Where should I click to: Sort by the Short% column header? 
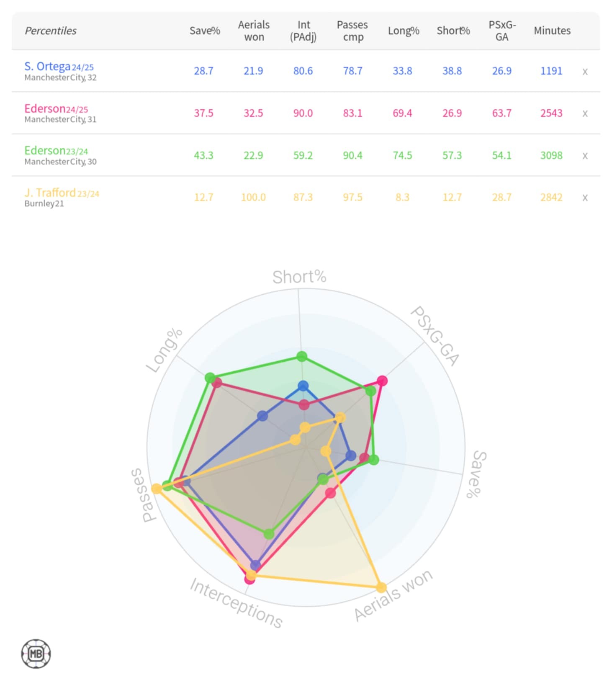(x=453, y=31)
